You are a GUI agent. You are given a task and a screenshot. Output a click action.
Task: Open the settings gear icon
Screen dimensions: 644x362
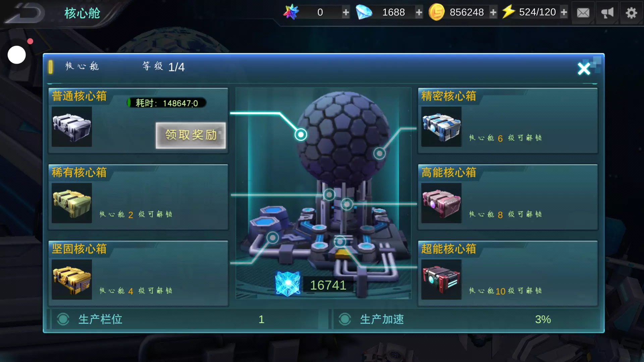pyautogui.click(x=631, y=13)
